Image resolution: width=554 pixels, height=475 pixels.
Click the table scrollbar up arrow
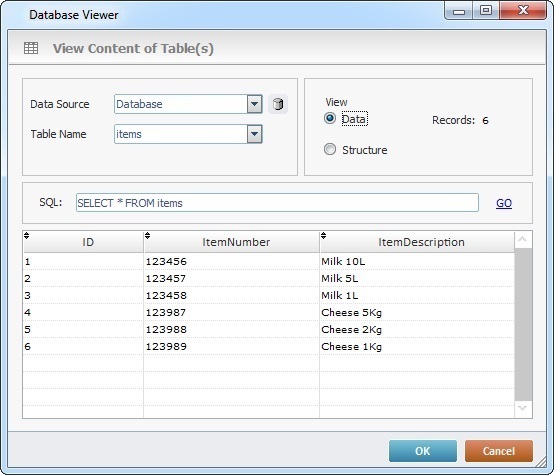[523, 240]
